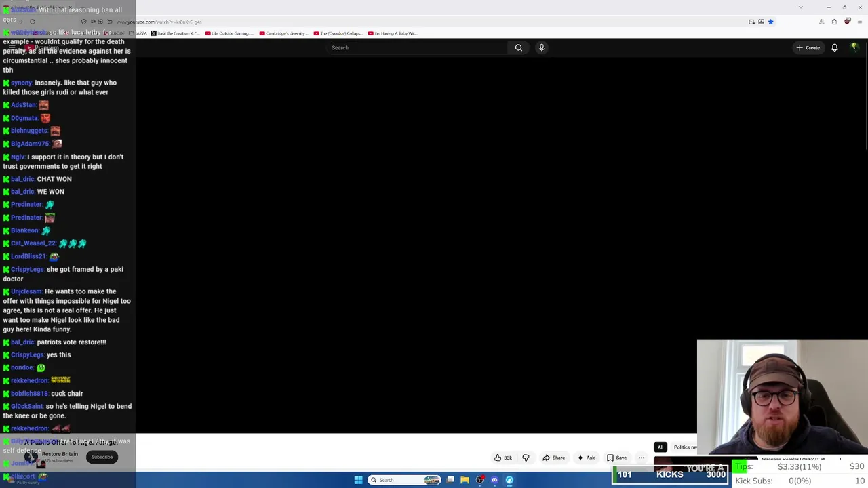Focus the YouTube Search input field
This screenshot has height=488, width=868.
[x=417, y=47]
